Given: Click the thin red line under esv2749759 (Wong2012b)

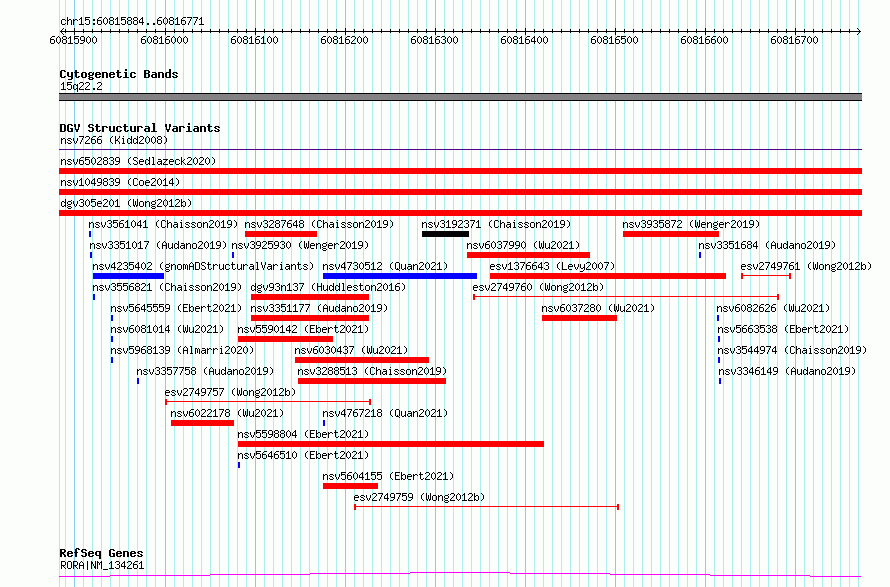Looking at the screenshot, I should point(486,506).
